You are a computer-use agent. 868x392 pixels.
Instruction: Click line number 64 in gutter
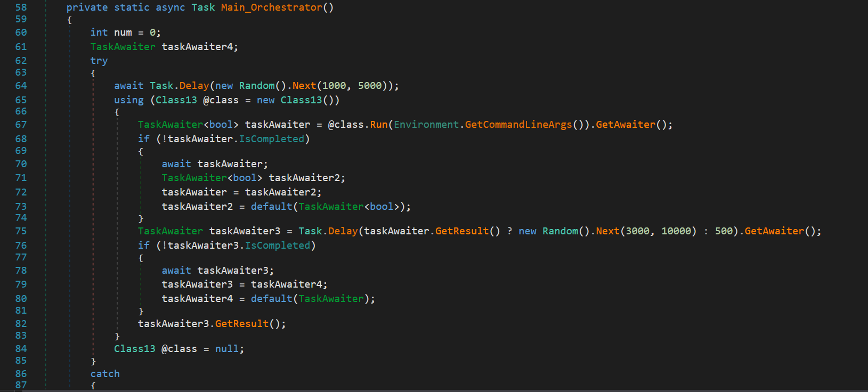(x=21, y=86)
